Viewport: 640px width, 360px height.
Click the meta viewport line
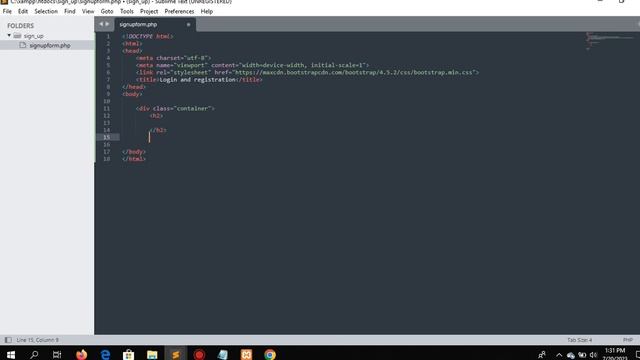[x=252, y=65]
